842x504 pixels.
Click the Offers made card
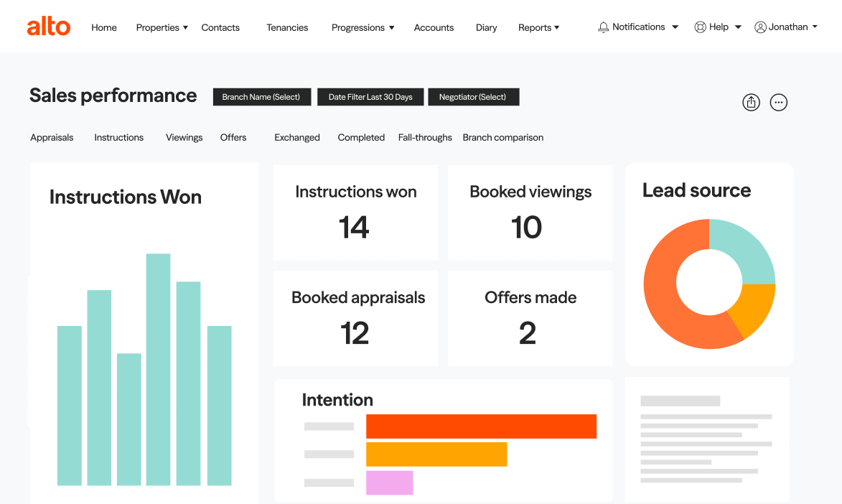coord(530,318)
